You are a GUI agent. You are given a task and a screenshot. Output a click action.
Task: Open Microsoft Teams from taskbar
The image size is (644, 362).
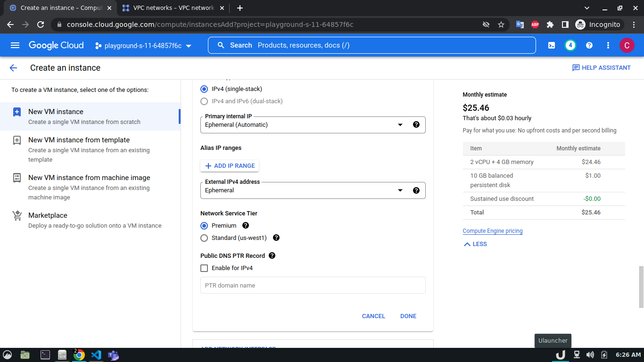pos(113,355)
